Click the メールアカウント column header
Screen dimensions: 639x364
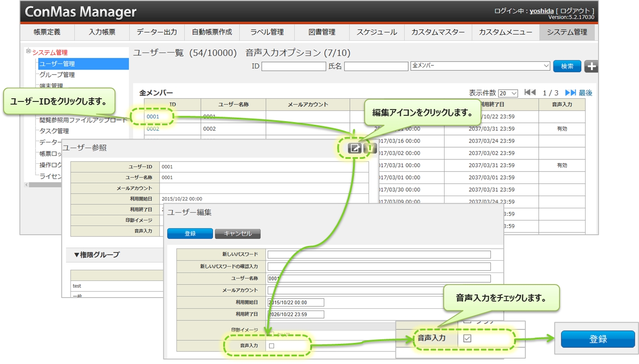click(x=308, y=105)
